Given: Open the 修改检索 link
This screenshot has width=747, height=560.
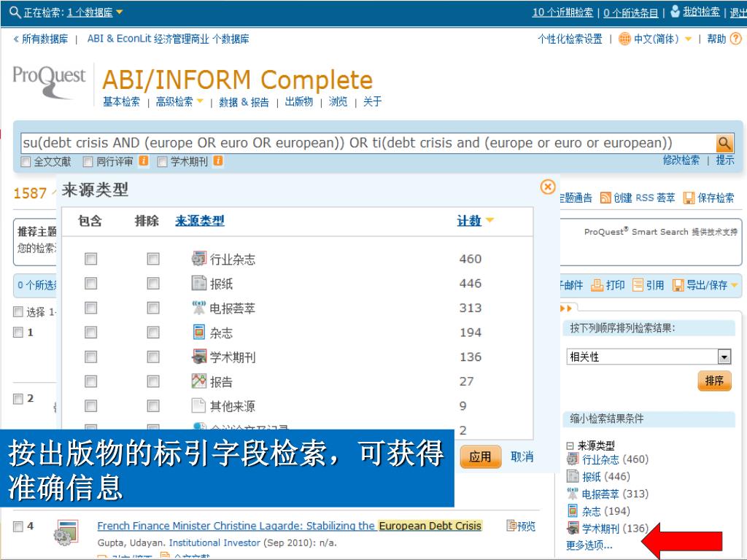Looking at the screenshot, I should [681, 160].
